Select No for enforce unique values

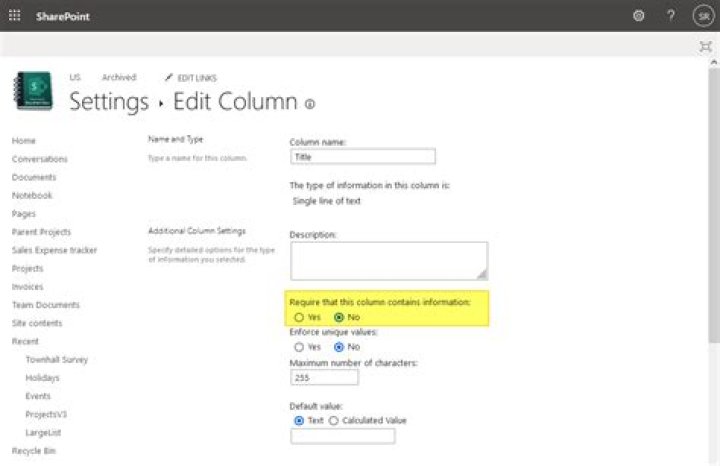pos(339,347)
